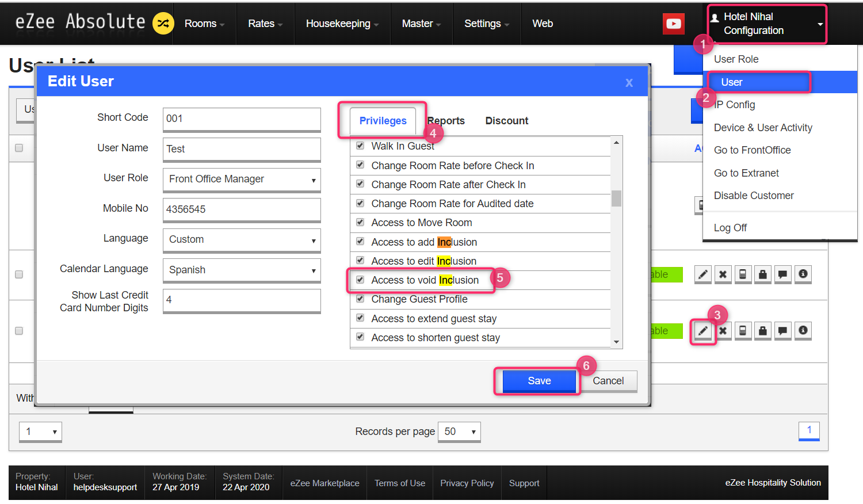Switch to the Discount tab

tap(507, 121)
